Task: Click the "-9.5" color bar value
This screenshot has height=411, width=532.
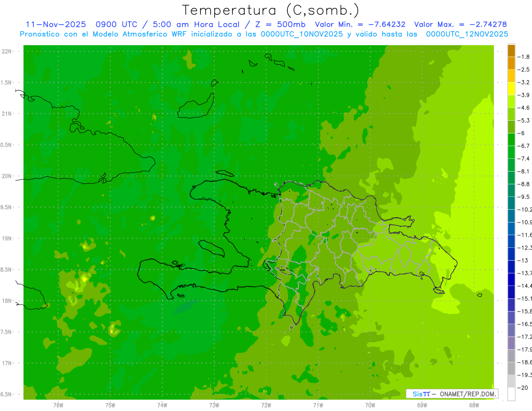Action: (524, 196)
